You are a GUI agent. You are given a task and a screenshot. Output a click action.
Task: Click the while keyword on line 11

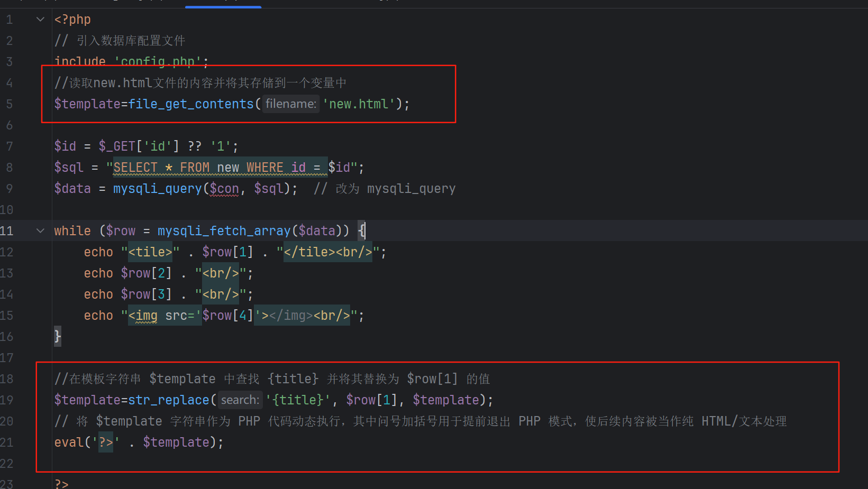point(72,231)
